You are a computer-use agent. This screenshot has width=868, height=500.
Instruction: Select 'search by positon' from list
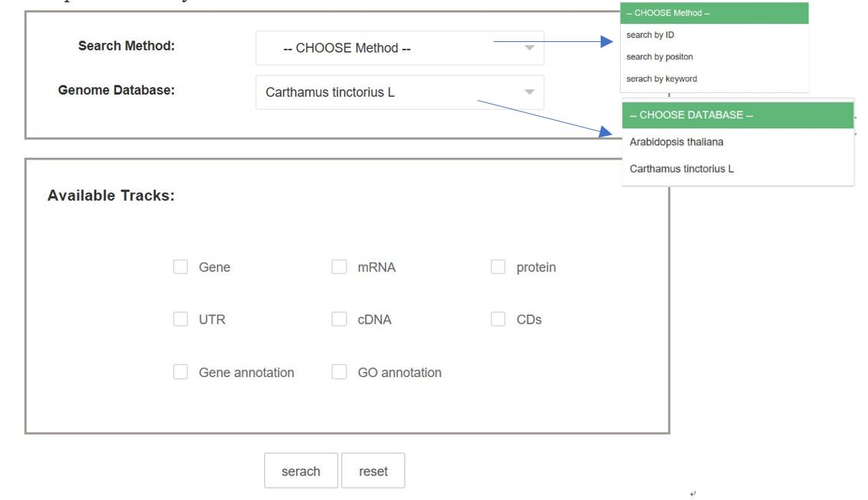click(x=660, y=57)
